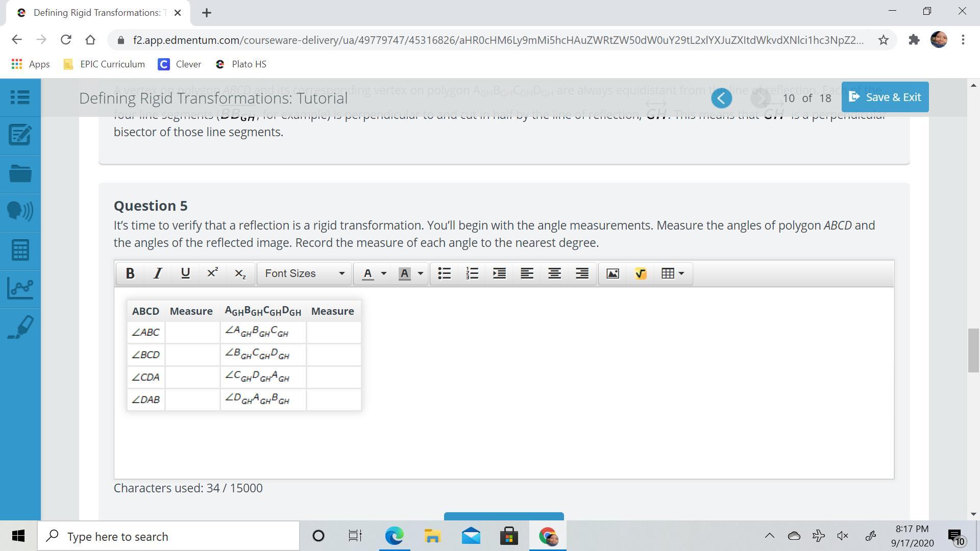Go to the previous tutorial page
980x551 pixels.
point(721,98)
